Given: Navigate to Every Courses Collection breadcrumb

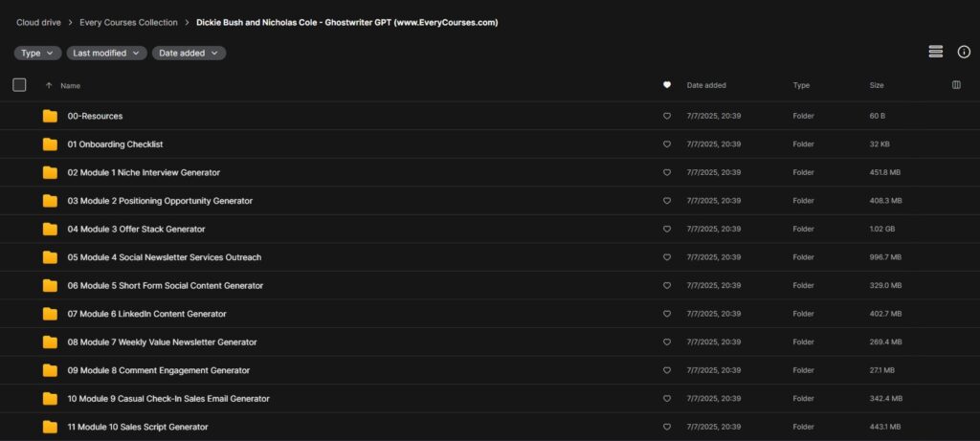Looking at the screenshot, I should click(x=129, y=23).
